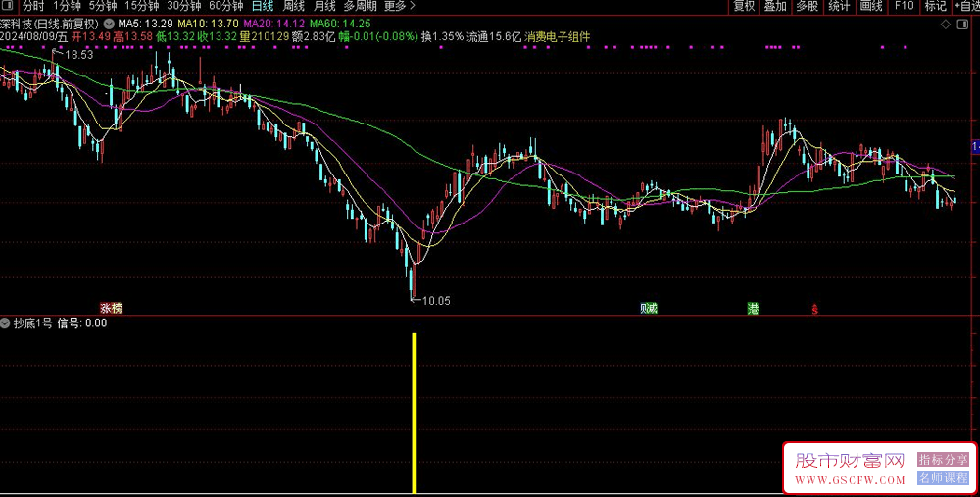The height and width of the screenshot is (497, 980).
Task: Select the 30分钟 period tab
Action: (184, 6)
